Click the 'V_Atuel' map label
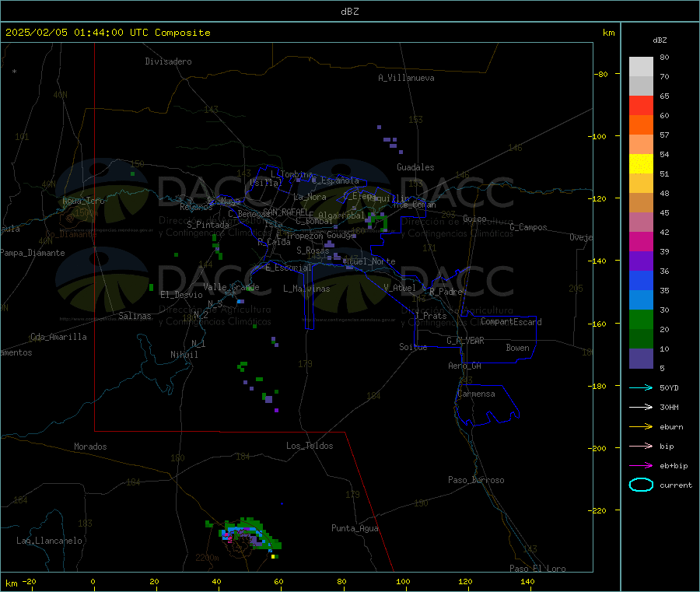 click(400, 288)
